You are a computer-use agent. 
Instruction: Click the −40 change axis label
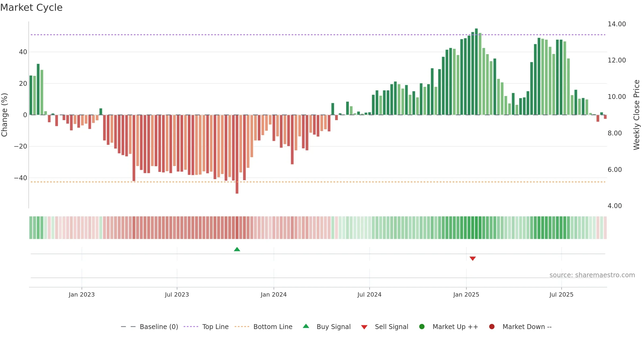point(21,178)
